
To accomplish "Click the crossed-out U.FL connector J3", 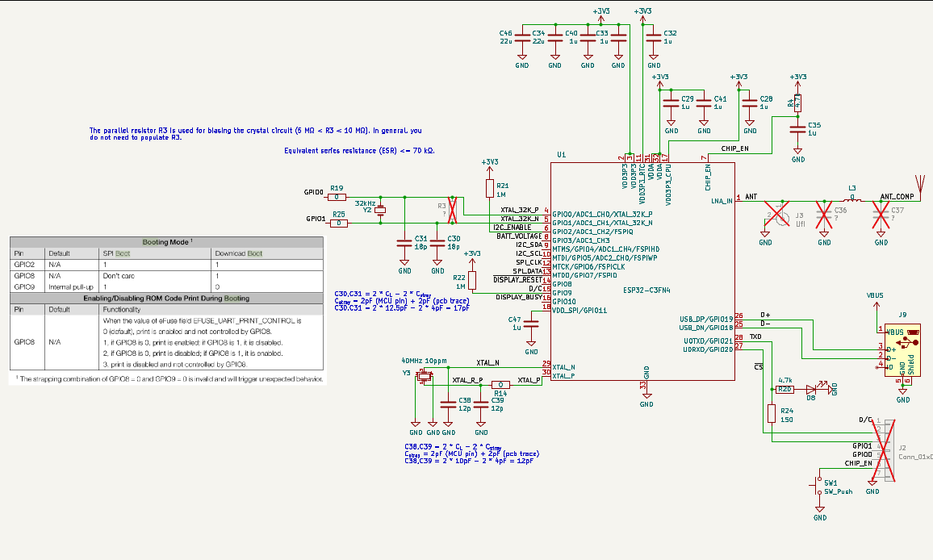I will click(x=777, y=215).
